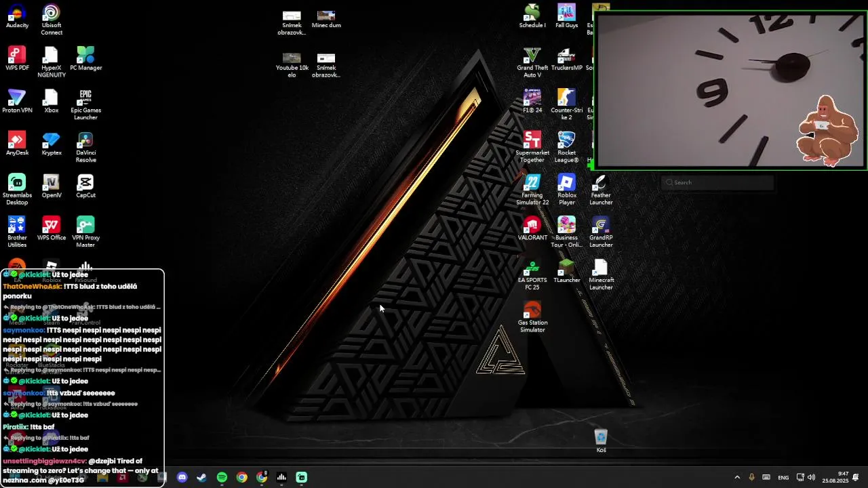Image resolution: width=868 pixels, height=488 pixels.
Task: Select VPN Proxy Master icon
Action: click(x=85, y=232)
